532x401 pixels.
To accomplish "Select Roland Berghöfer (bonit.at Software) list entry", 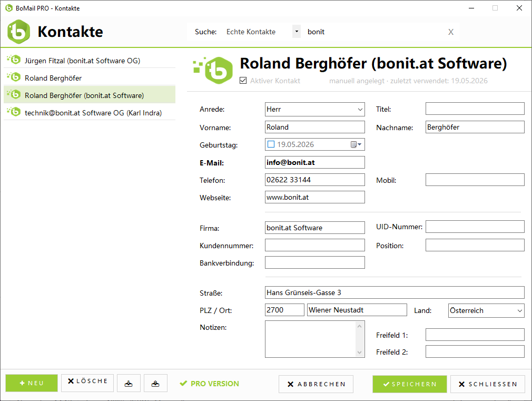I will [90, 95].
